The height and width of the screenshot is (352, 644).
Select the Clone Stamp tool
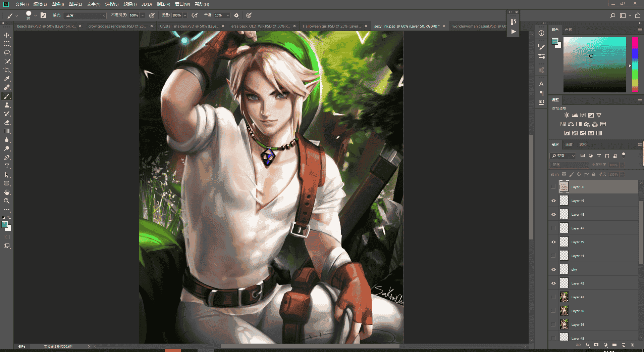[x=7, y=105]
